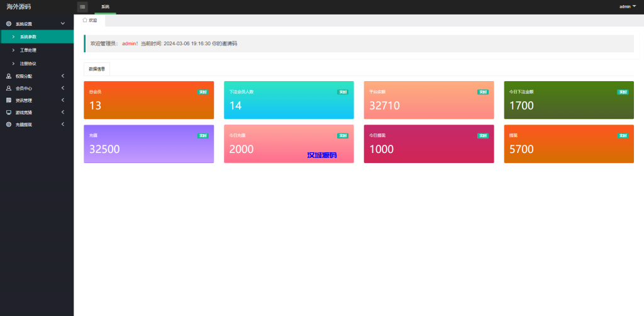Select the 系统 top navigation tab
Image resolution: width=644 pixels, height=316 pixels.
tap(105, 7)
